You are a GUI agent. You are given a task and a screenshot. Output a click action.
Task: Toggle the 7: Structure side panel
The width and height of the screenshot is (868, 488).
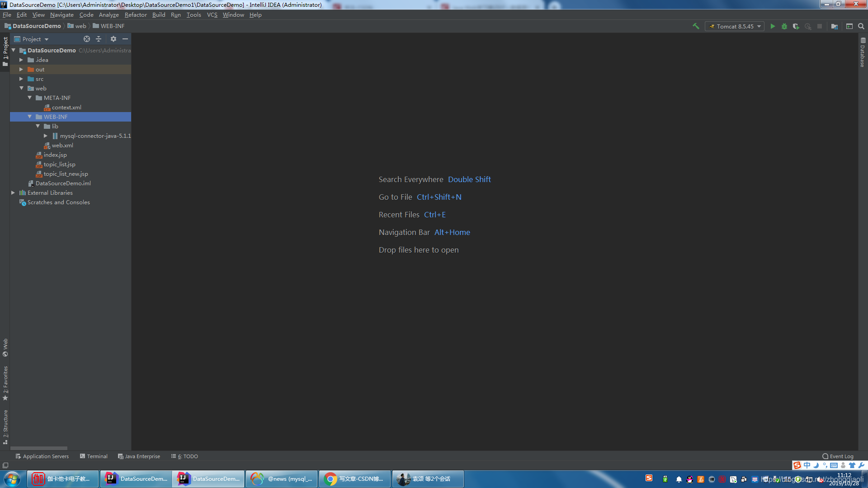[x=5, y=426]
